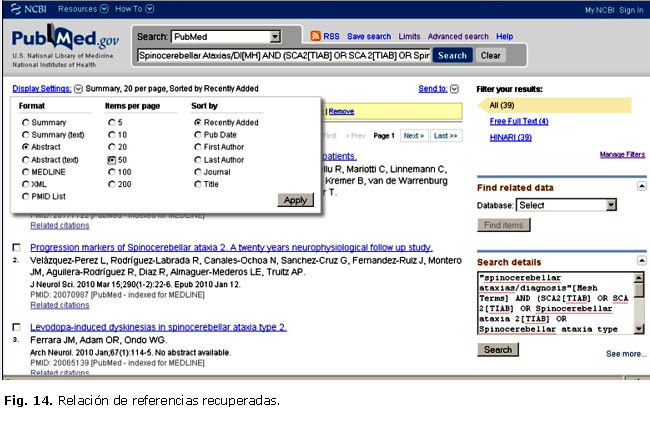Select the MEDLINE format radio button
Screen dimensions: 650x429
pyautogui.click(x=25, y=172)
